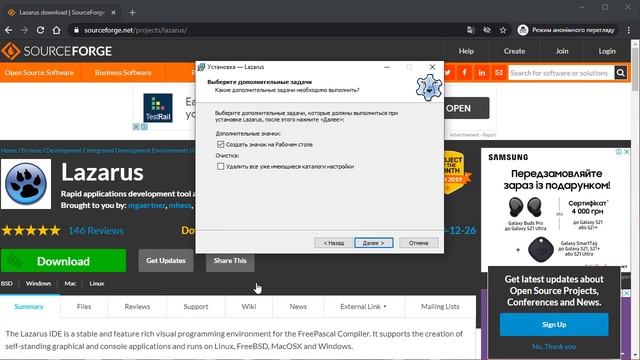
Task: Click the email newsletter envelope icon
Action: [499, 73]
